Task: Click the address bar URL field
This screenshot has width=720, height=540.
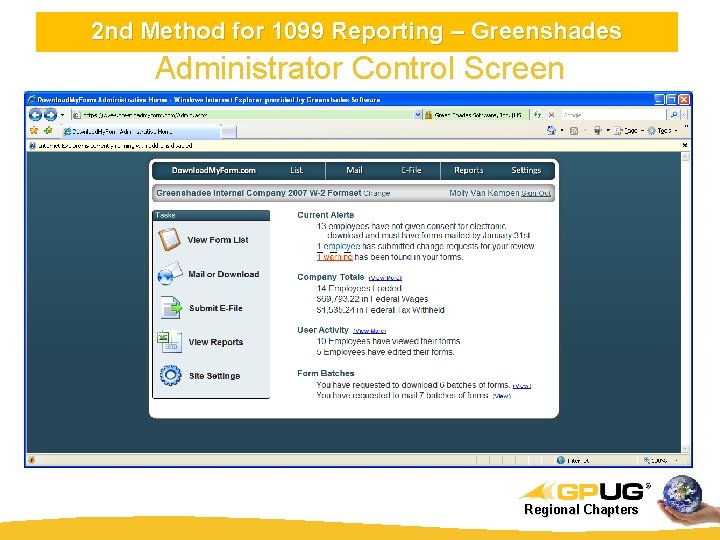Action: coord(243,115)
